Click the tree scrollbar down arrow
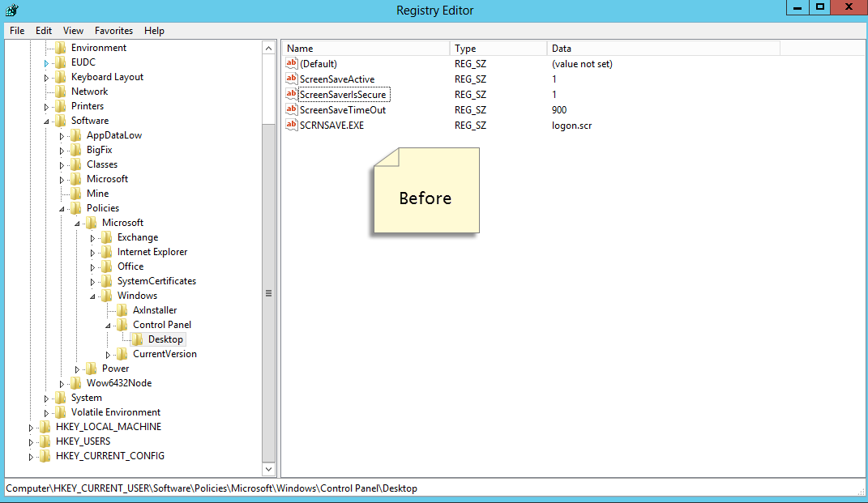The height and width of the screenshot is (503, 868). (268, 469)
